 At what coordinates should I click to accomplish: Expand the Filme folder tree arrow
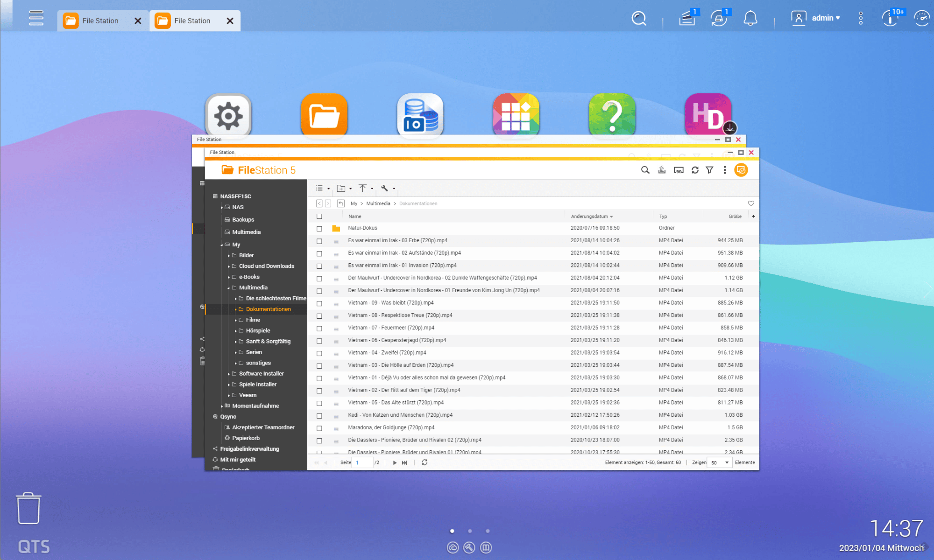236,320
